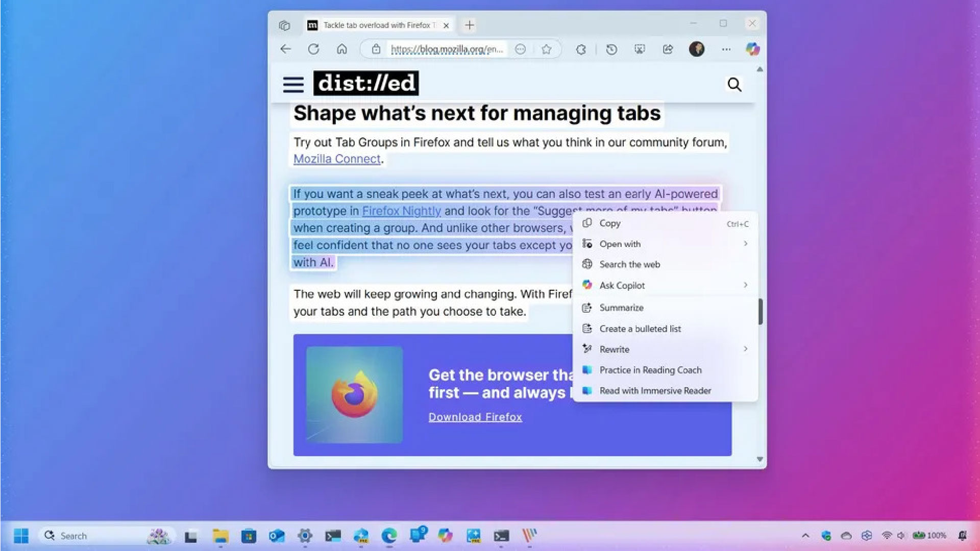Add page to favorites star icon
The height and width of the screenshot is (551, 980).
point(547,49)
